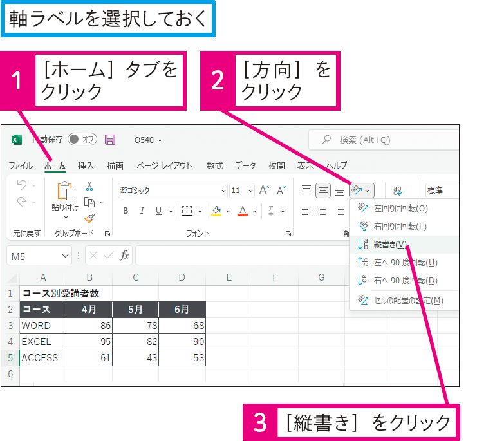Toggle the AutoSave switch

coord(82,140)
